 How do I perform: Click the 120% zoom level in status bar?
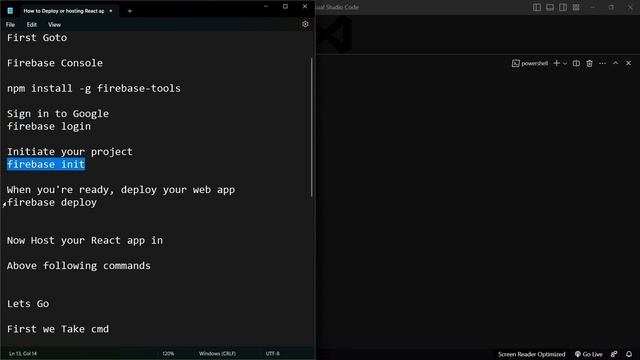coord(168,353)
